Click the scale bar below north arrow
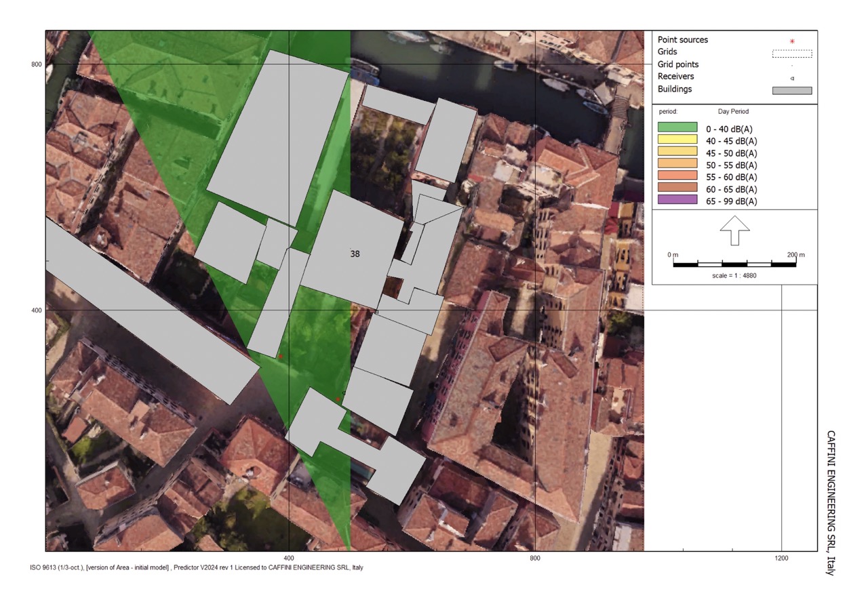This screenshot has width=868, height=606. pos(734,264)
